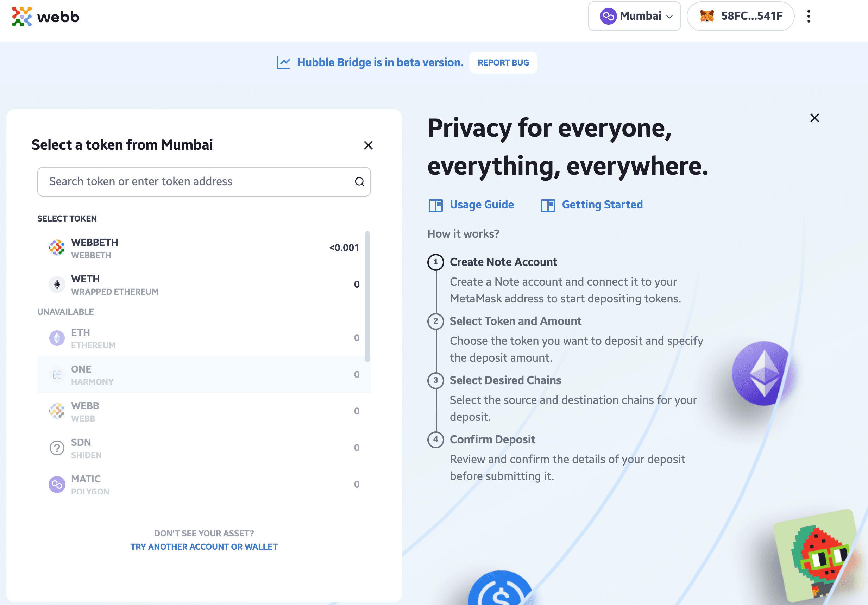Click step 3 circle Select Desired Chains
The image size is (868, 605).
(x=435, y=380)
